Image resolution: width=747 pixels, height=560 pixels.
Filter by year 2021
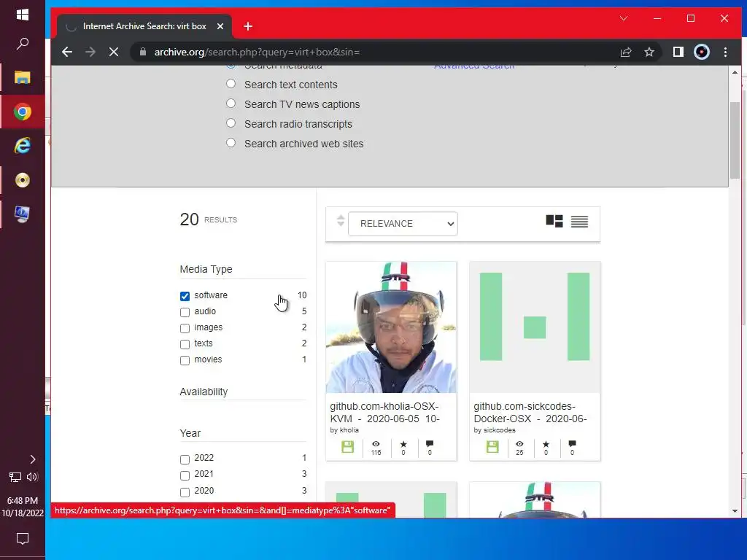[185, 475]
